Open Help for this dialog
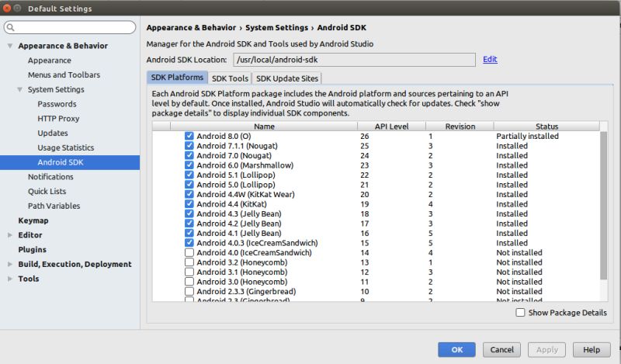The height and width of the screenshot is (364, 621). 592,350
